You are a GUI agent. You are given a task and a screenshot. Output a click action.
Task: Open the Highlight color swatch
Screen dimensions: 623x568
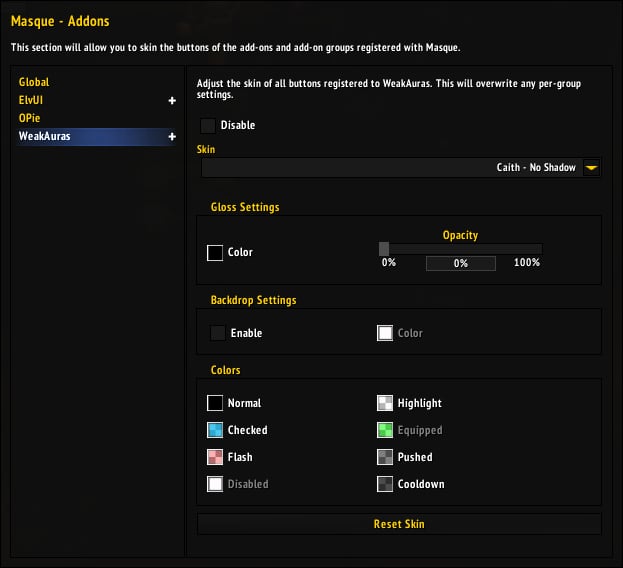pyautogui.click(x=385, y=403)
